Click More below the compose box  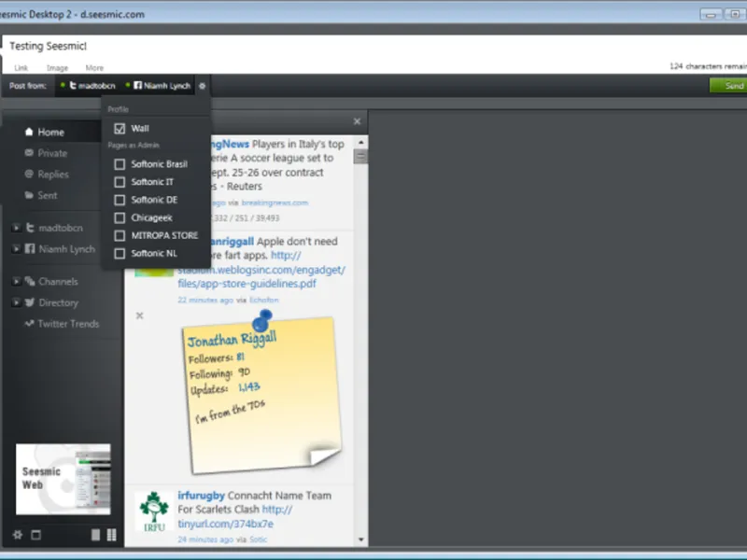coord(94,67)
